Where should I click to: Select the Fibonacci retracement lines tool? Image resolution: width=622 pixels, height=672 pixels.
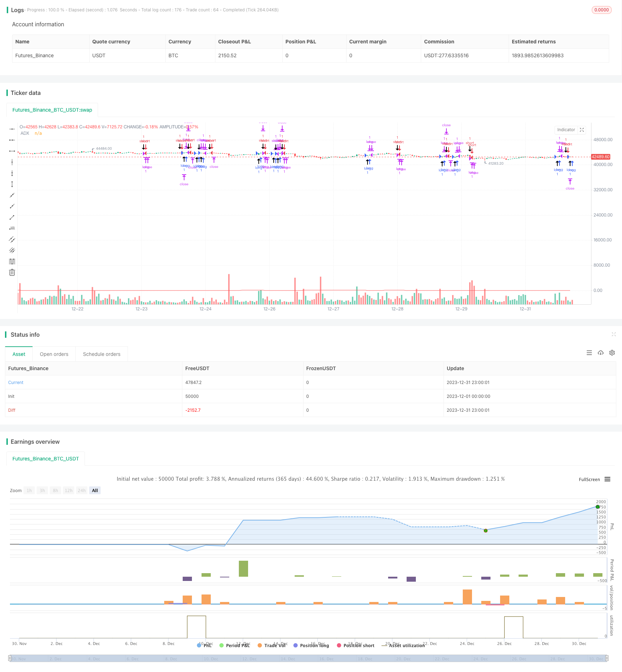tap(12, 261)
